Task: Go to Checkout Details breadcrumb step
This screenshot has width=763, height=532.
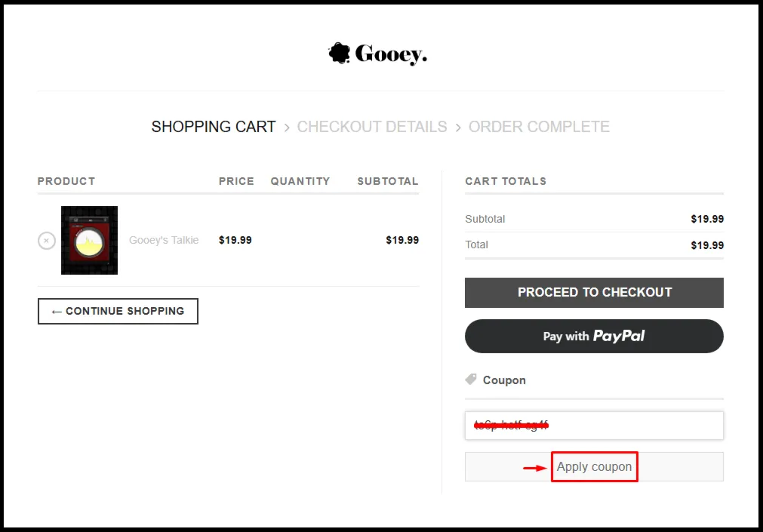Action: point(372,127)
